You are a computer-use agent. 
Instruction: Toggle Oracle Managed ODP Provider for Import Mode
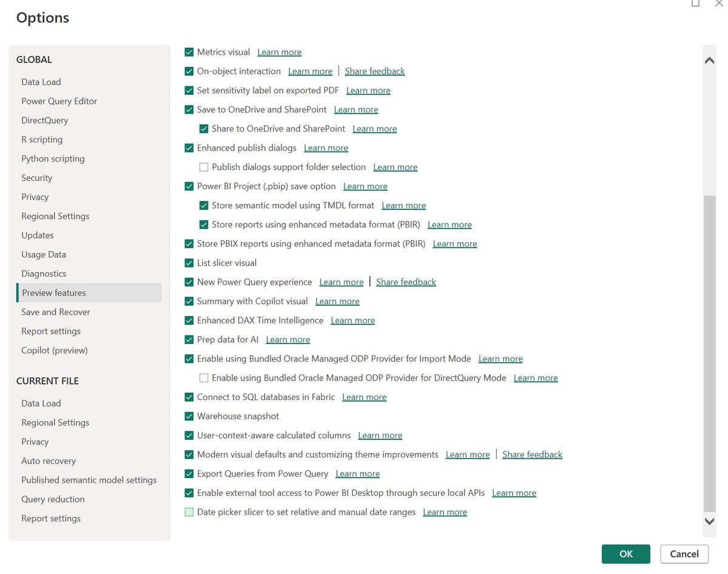click(x=189, y=359)
